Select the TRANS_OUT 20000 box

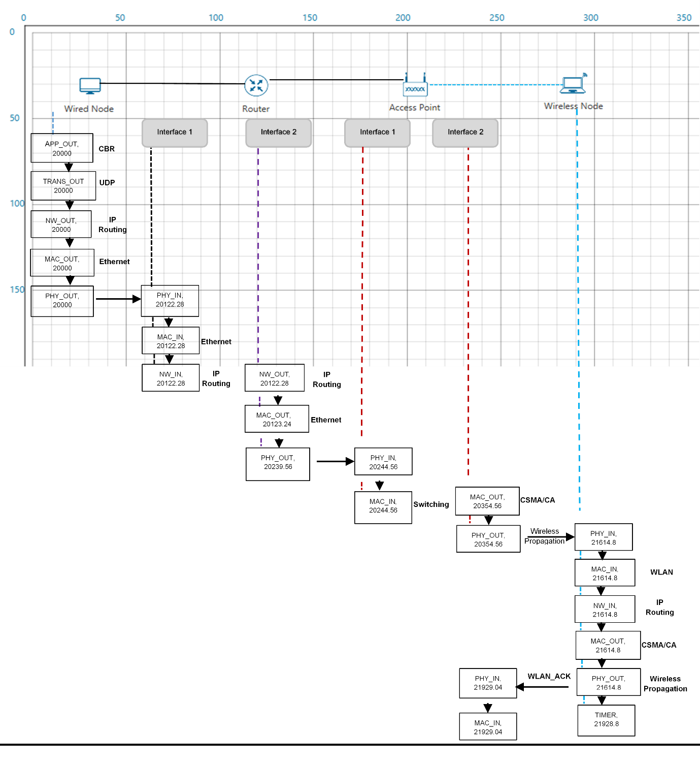click(63, 186)
